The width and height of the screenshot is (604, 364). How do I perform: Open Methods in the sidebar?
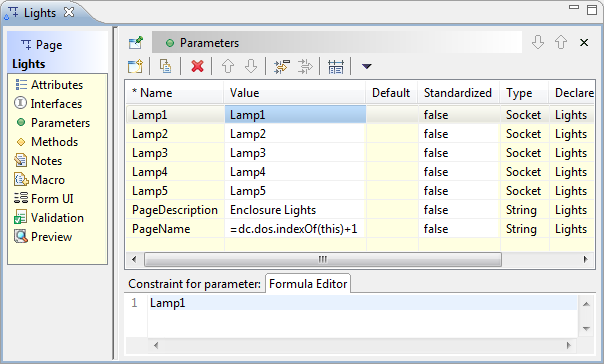pyautogui.click(x=54, y=142)
